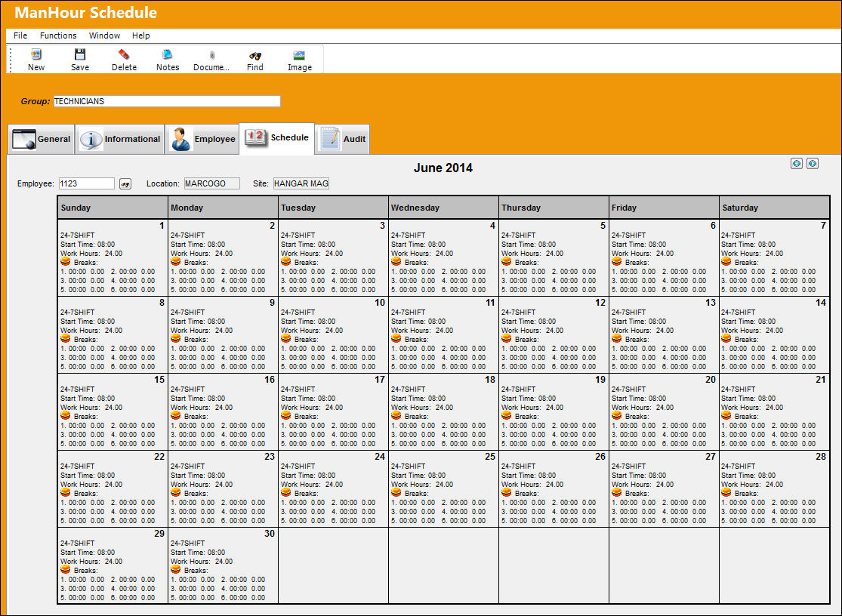Click the New toolbar icon

click(36, 55)
